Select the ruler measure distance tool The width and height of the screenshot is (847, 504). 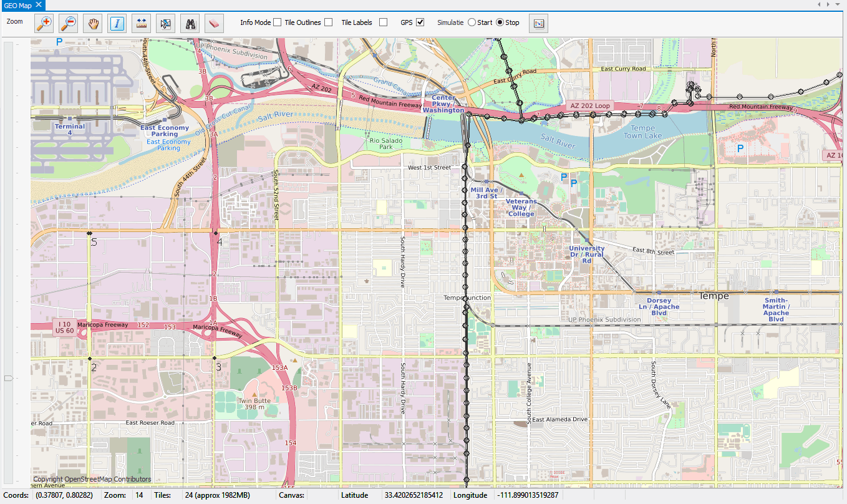(141, 23)
